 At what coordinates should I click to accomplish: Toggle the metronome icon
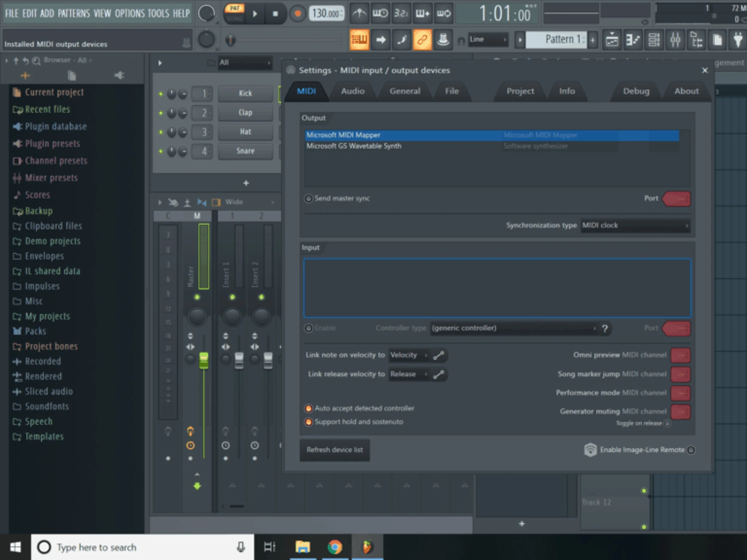coord(359,13)
